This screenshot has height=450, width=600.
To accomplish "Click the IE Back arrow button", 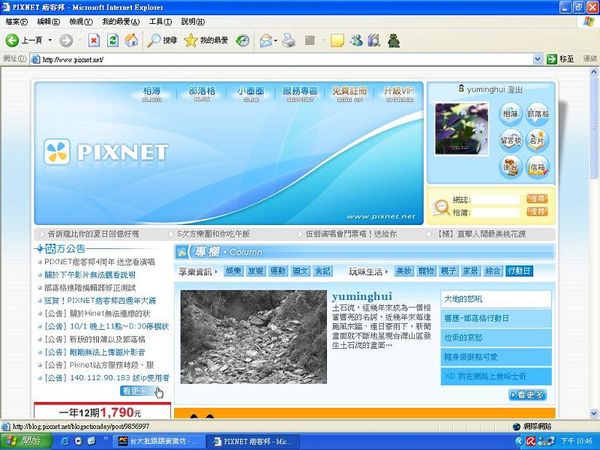I will pyautogui.click(x=12, y=40).
